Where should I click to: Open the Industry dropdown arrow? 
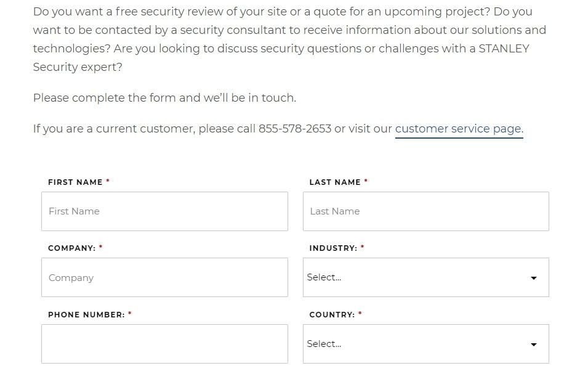(533, 277)
